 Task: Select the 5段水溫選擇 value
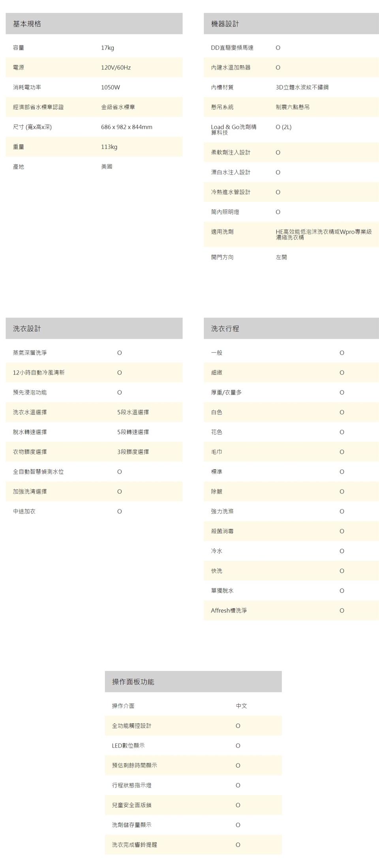coord(133,412)
